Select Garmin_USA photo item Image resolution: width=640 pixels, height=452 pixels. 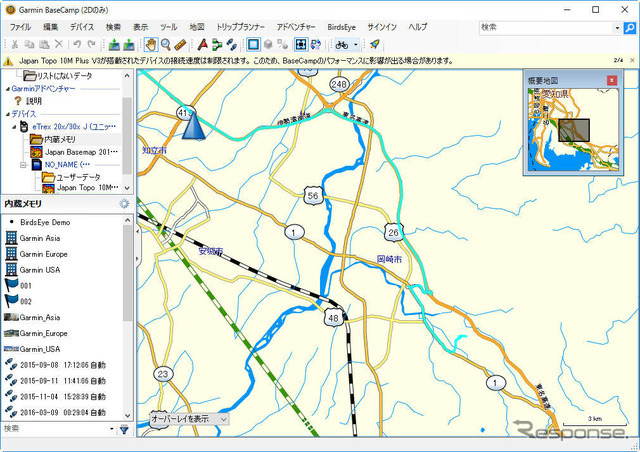[32, 349]
